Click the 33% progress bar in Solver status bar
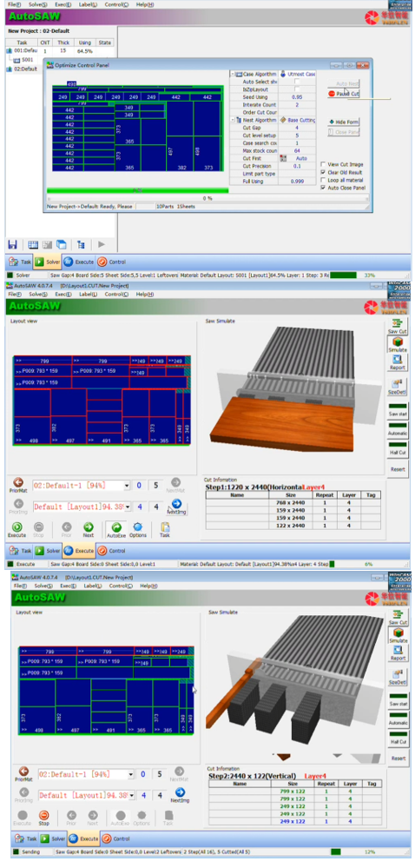This screenshot has width=415, height=868. (343, 275)
